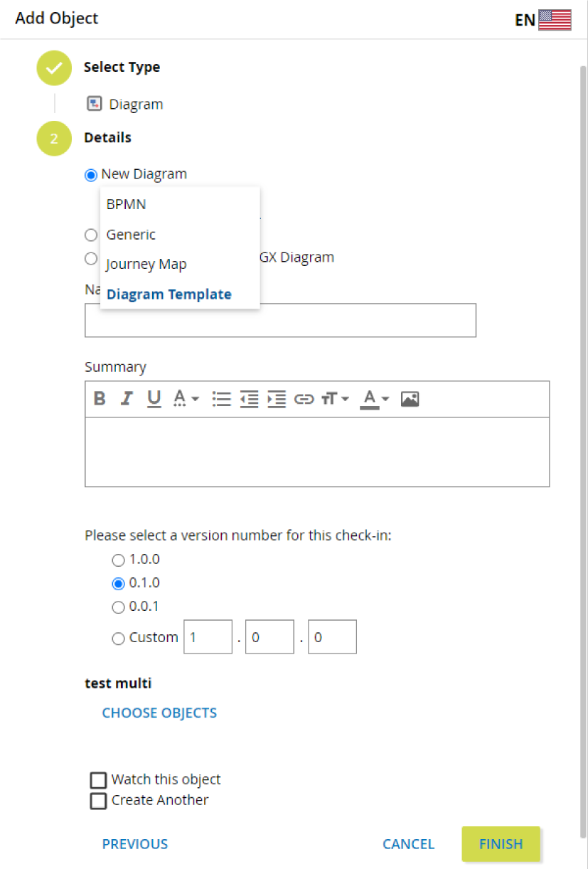Select the 1.0.0 version radio button
The image size is (588, 869).
(119, 560)
